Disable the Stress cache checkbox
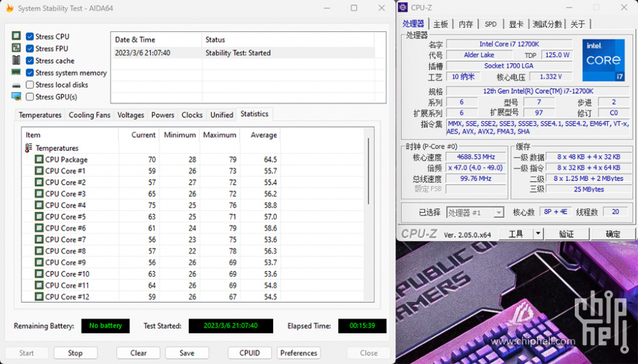The width and height of the screenshot is (638, 364). click(x=30, y=61)
